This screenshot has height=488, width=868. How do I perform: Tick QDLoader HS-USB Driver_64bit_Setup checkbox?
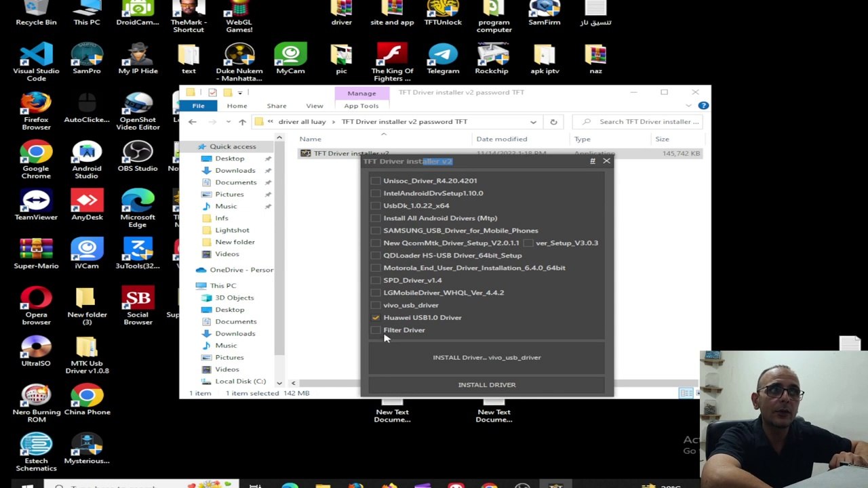click(x=376, y=256)
